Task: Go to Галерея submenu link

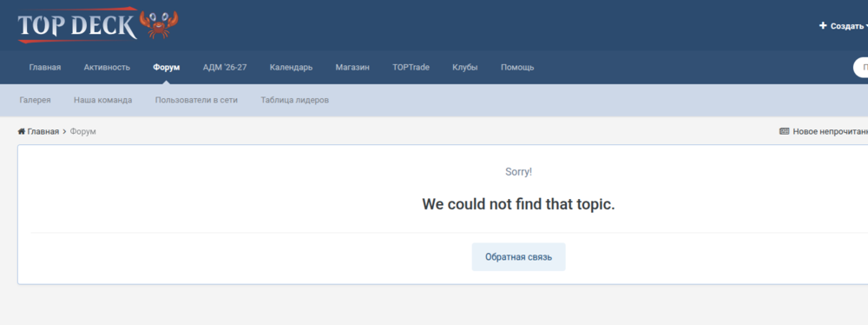Action: (35, 101)
